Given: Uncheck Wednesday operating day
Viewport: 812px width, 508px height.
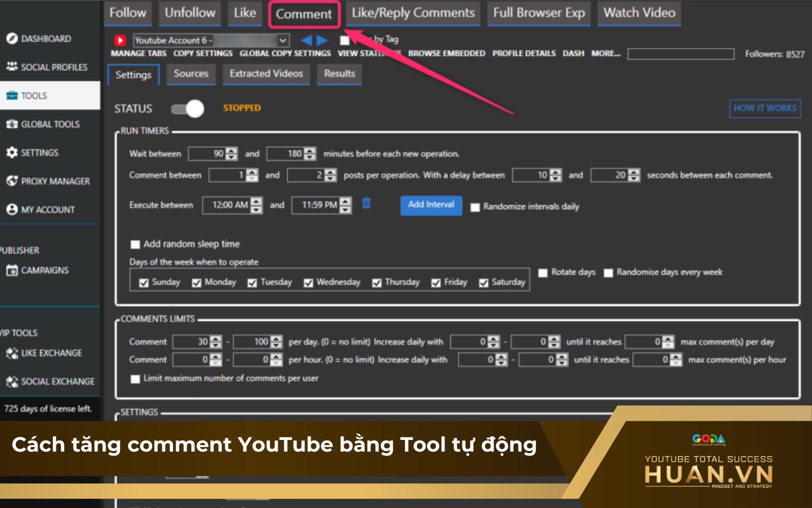Looking at the screenshot, I should 308,283.
